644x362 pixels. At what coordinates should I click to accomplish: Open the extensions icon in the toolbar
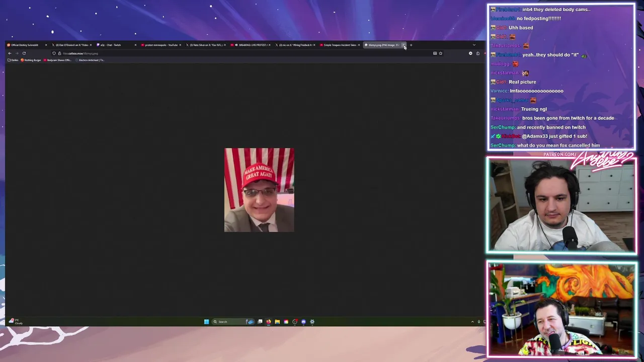(x=478, y=53)
